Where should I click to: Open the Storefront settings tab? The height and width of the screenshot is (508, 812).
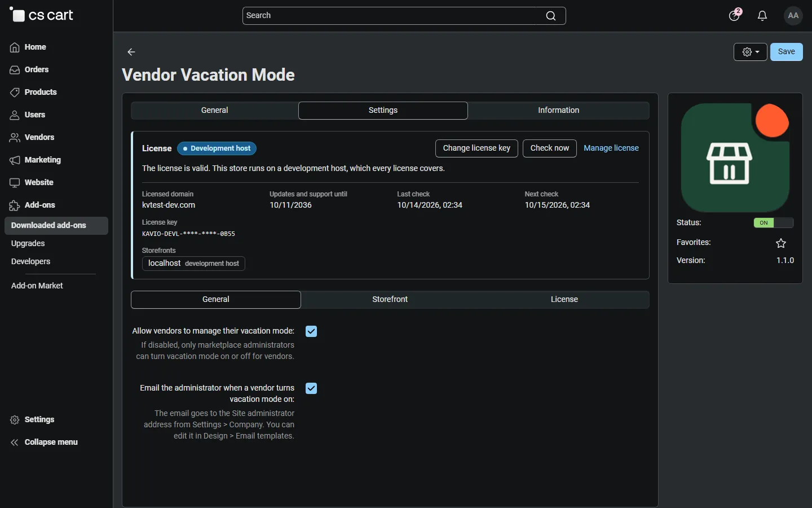[390, 300]
